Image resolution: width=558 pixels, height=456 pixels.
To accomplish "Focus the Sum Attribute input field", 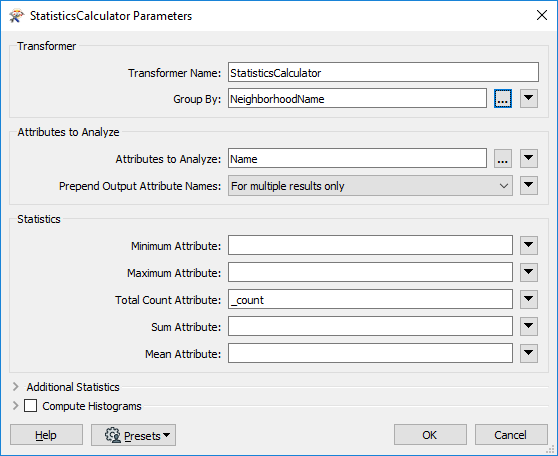I will click(x=370, y=326).
